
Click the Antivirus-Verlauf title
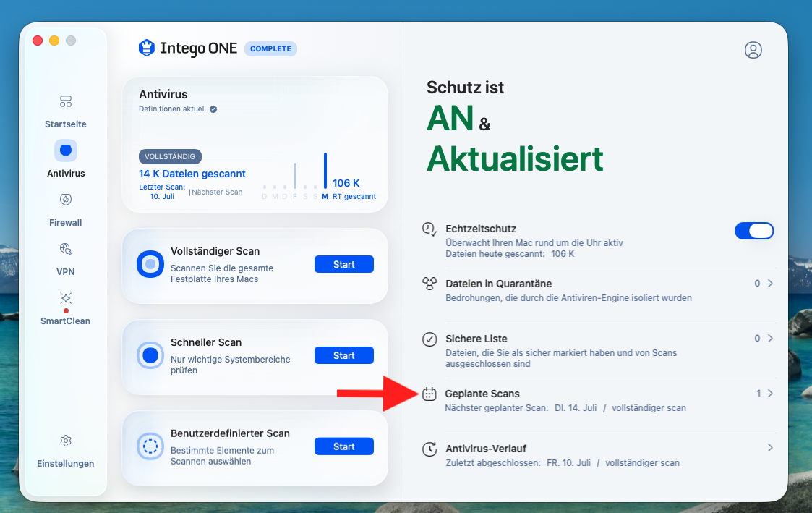[486, 449]
